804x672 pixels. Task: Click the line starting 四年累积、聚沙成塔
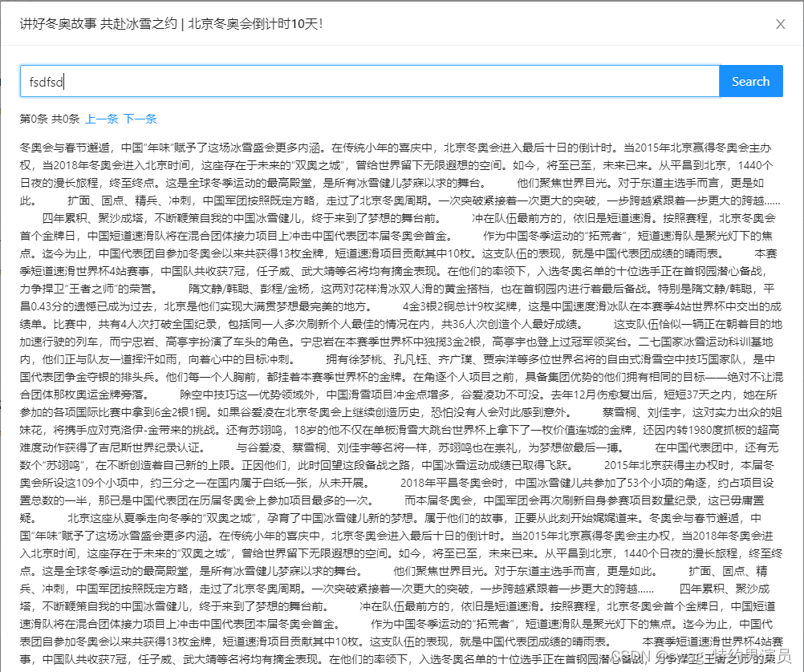pyautogui.click(x=408, y=218)
